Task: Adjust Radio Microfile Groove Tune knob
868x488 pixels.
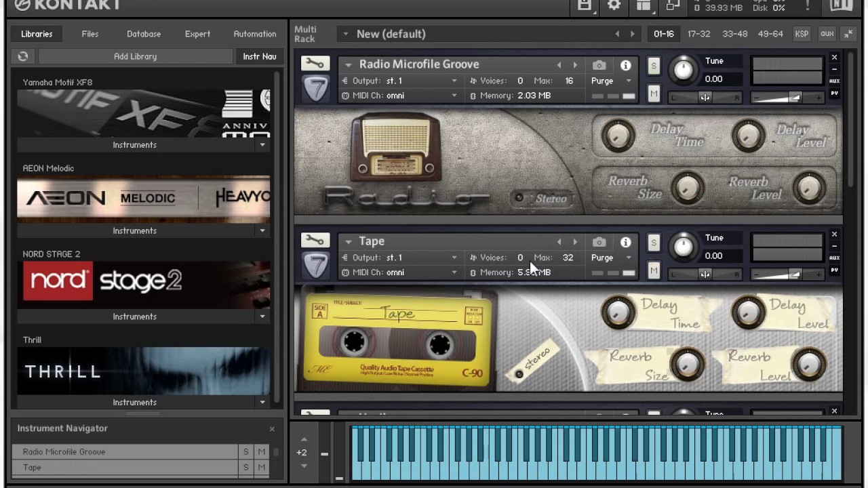Action: pos(683,69)
